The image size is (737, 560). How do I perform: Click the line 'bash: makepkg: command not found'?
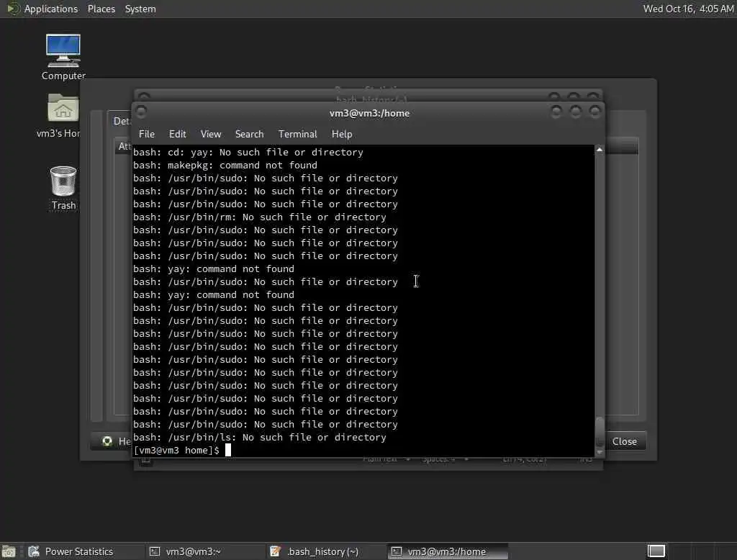point(225,166)
